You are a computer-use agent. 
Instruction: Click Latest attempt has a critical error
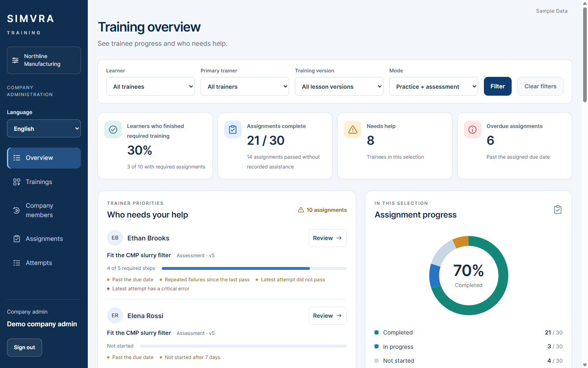[151, 289]
